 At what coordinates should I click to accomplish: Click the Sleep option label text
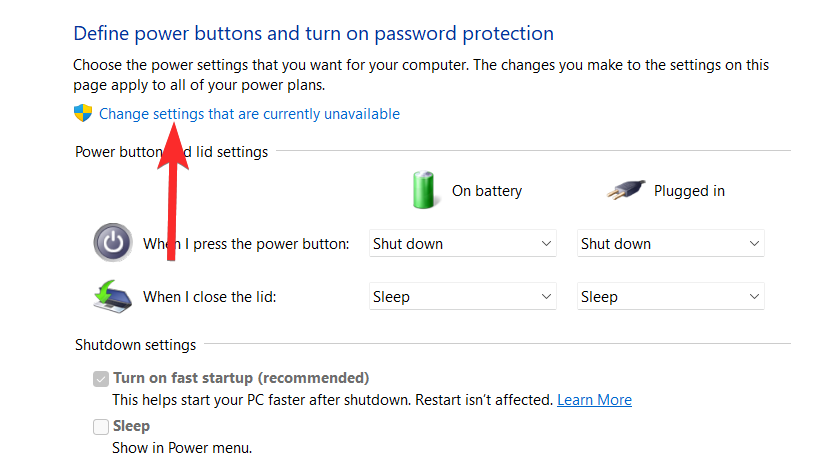click(131, 426)
